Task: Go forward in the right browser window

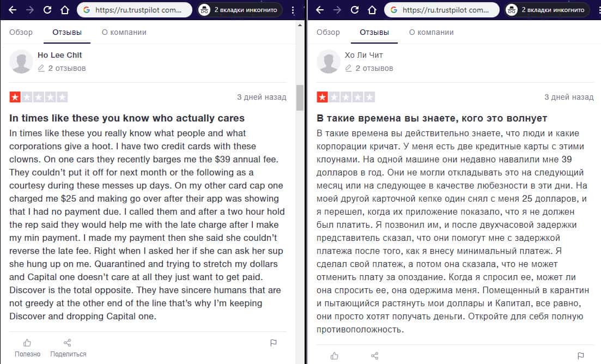Action: (337, 10)
